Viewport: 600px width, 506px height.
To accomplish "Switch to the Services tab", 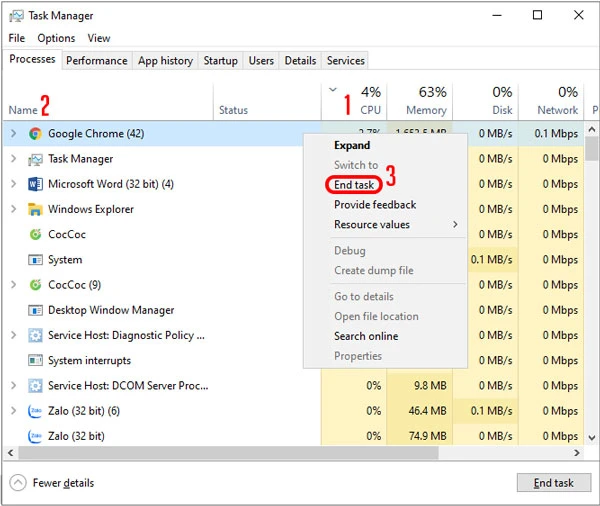I will (x=346, y=61).
